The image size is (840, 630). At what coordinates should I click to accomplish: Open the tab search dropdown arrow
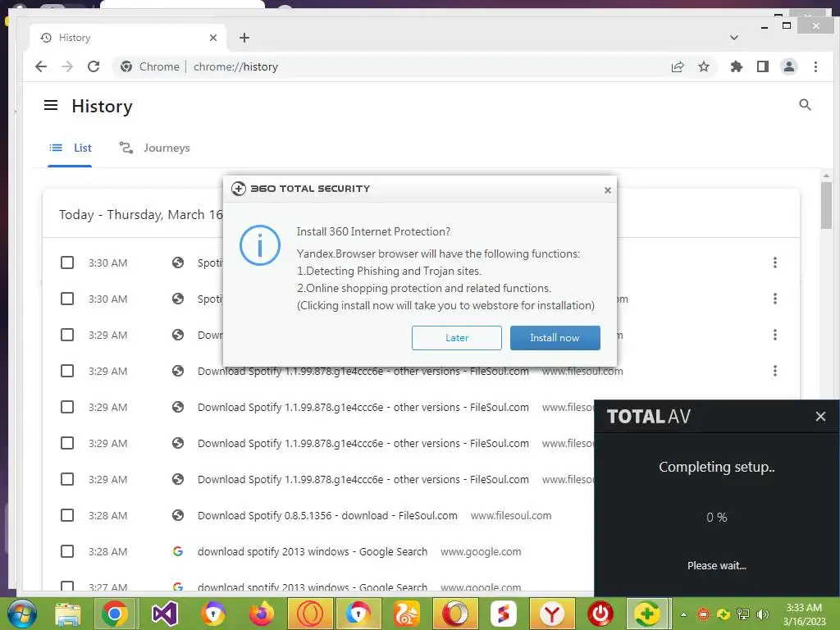(734, 38)
